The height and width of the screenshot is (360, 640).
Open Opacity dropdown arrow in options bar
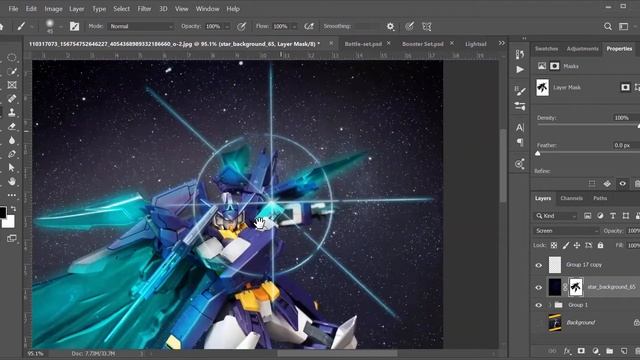coord(227,27)
